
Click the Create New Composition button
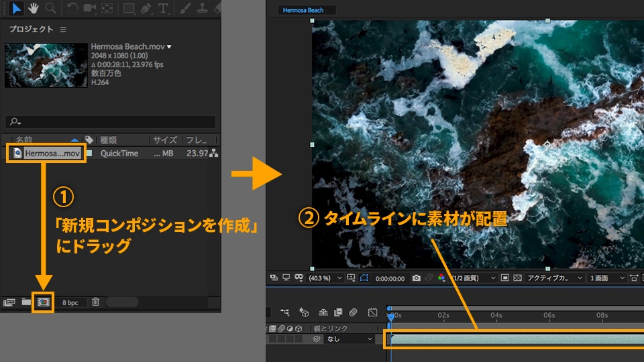pos(43,302)
